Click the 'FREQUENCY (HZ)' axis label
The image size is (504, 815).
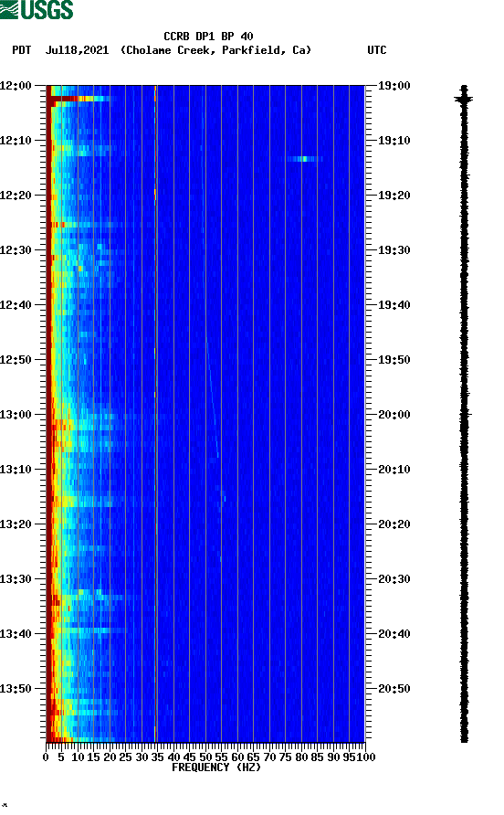point(216,767)
